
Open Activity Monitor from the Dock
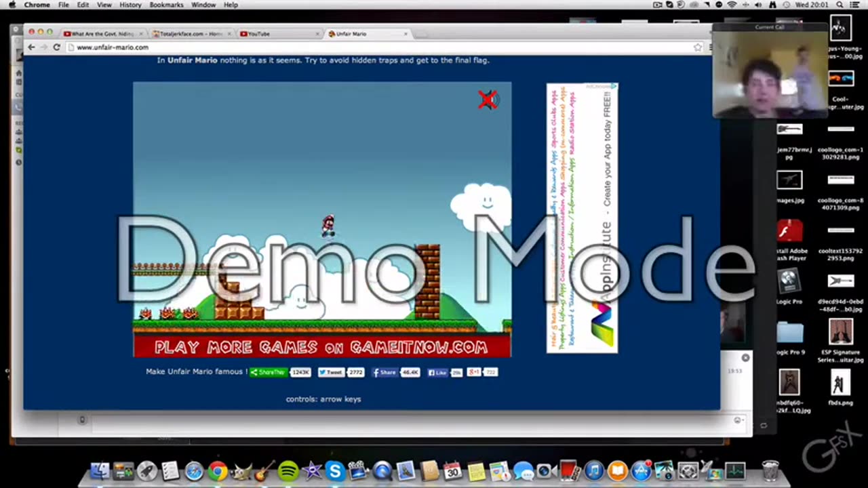click(x=735, y=470)
